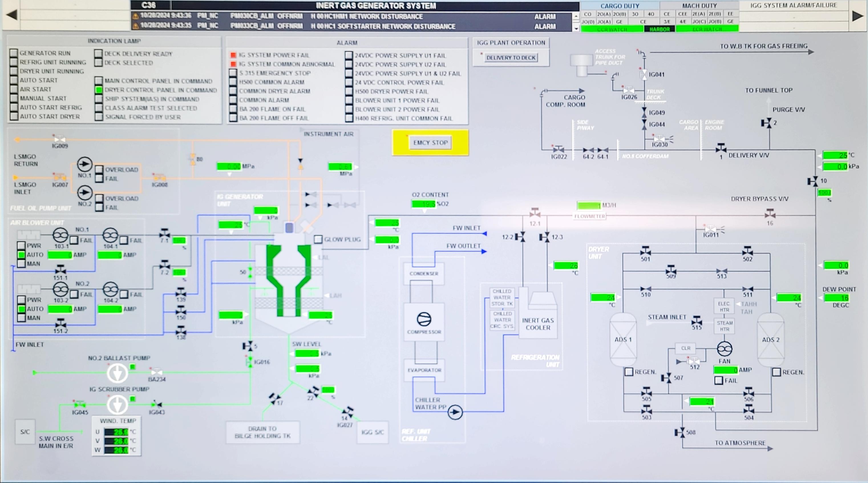This screenshot has width=868, height=483.
Task: Toggle GLOW PLUG checkbox
Action: [318, 240]
